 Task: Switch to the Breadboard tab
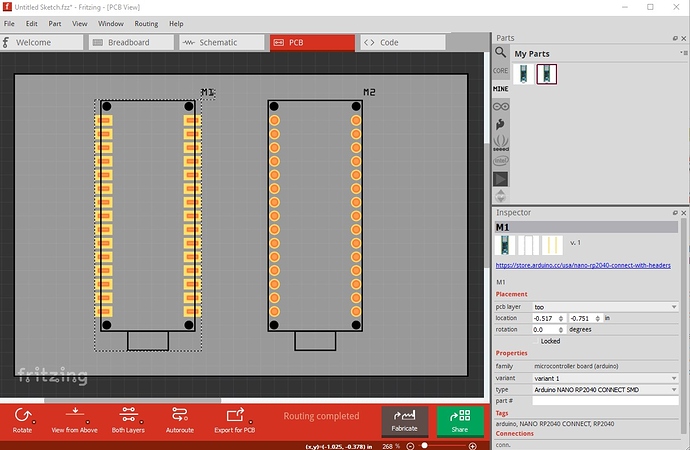131,43
